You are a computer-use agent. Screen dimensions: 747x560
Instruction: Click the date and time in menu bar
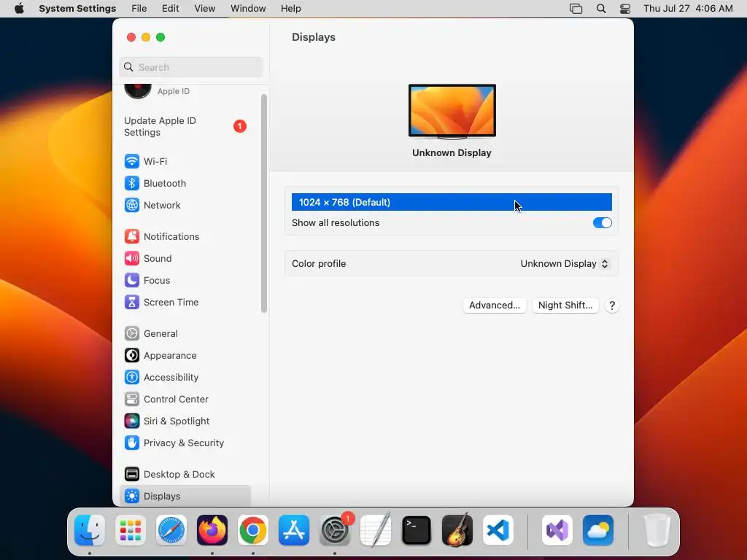click(x=688, y=9)
